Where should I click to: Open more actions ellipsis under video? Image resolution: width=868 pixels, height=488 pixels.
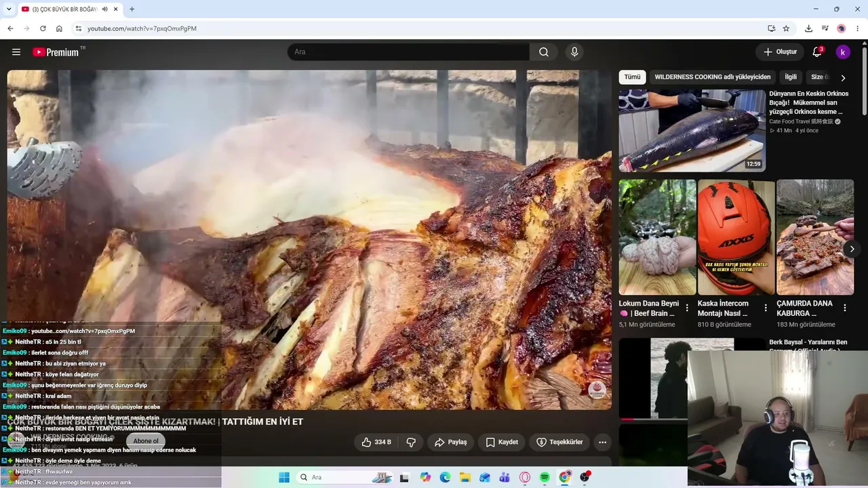(602, 442)
